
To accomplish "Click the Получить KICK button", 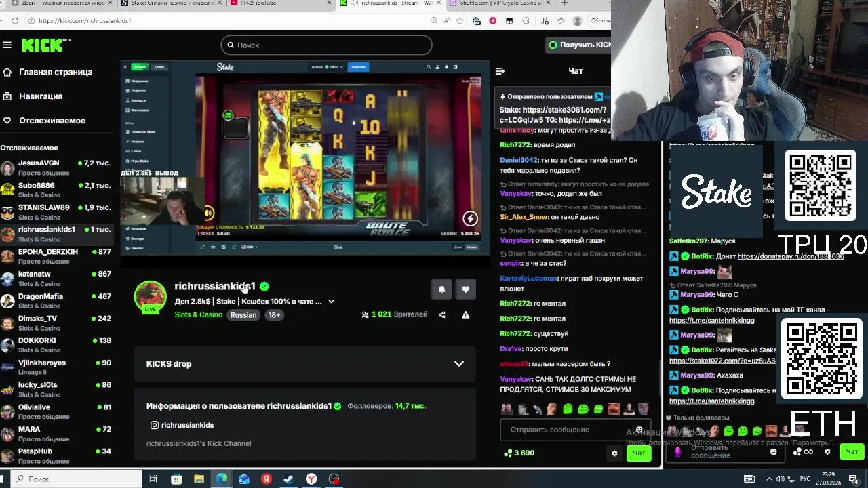I will tap(580, 45).
